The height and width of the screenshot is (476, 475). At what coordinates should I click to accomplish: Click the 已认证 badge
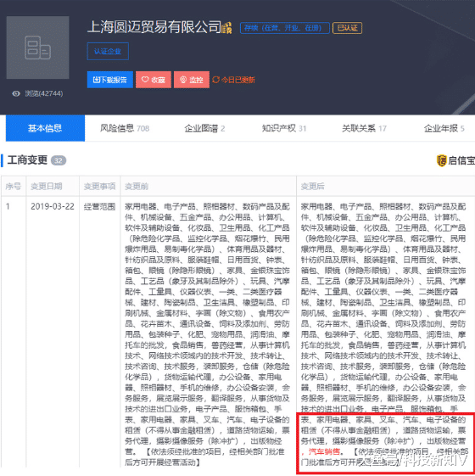pos(347,28)
